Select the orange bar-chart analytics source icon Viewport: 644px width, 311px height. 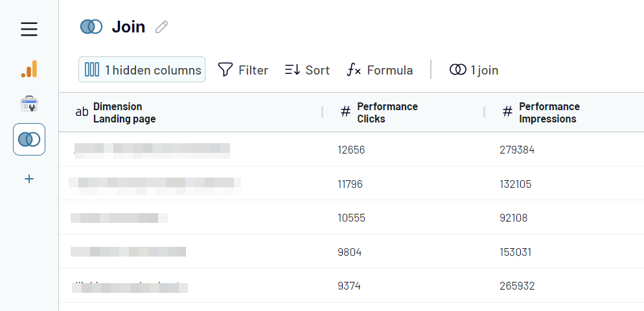[x=29, y=69]
